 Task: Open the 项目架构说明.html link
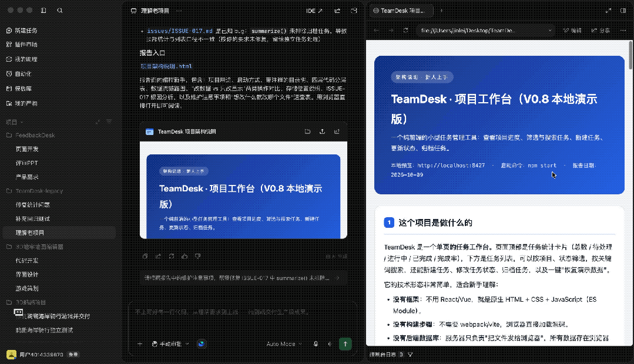point(166,66)
